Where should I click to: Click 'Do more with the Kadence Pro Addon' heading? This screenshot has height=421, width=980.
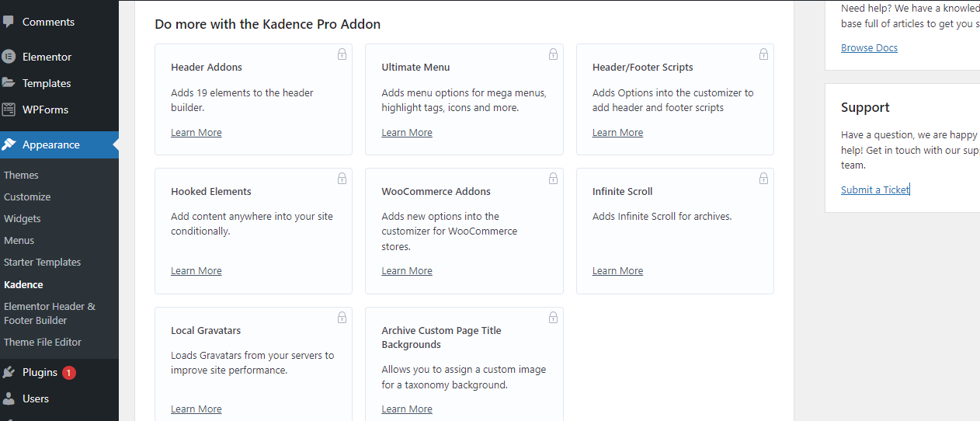tap(268, 24)
